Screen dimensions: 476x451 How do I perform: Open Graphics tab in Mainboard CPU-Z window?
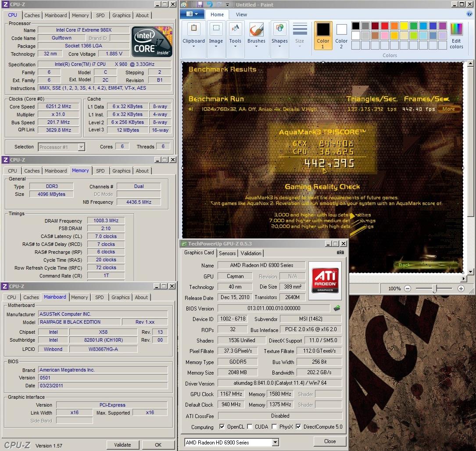click(x=121, y=297)
